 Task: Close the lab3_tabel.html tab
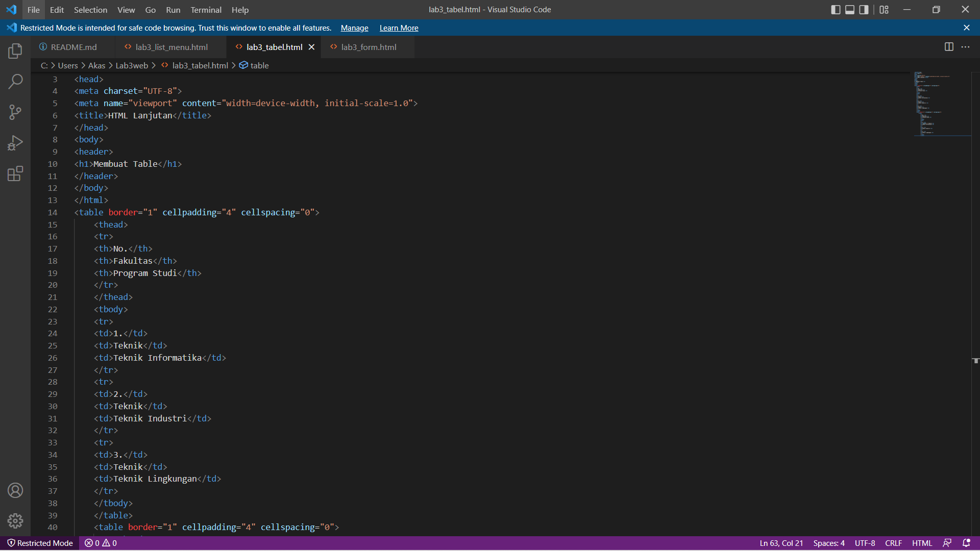(x=311, y=47)
